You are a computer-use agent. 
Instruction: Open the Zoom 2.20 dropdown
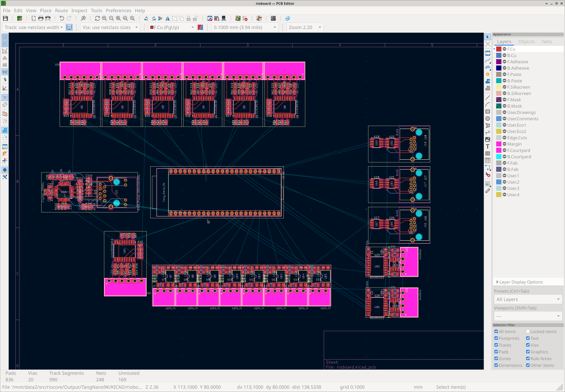(305, 27)
